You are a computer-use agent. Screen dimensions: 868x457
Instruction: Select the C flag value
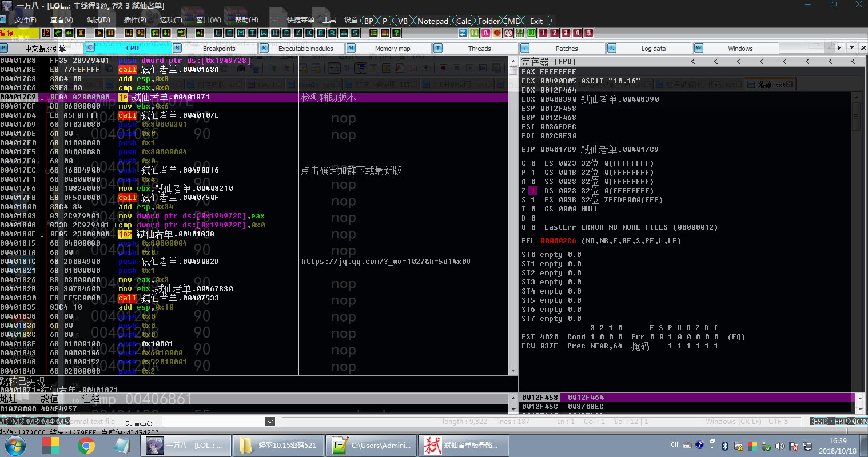pyautogui.click(x=533, y=163)
